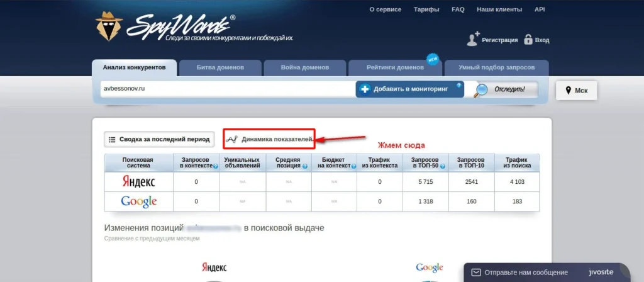Click the Вход link
644x282 pixels.
(542, 40)
